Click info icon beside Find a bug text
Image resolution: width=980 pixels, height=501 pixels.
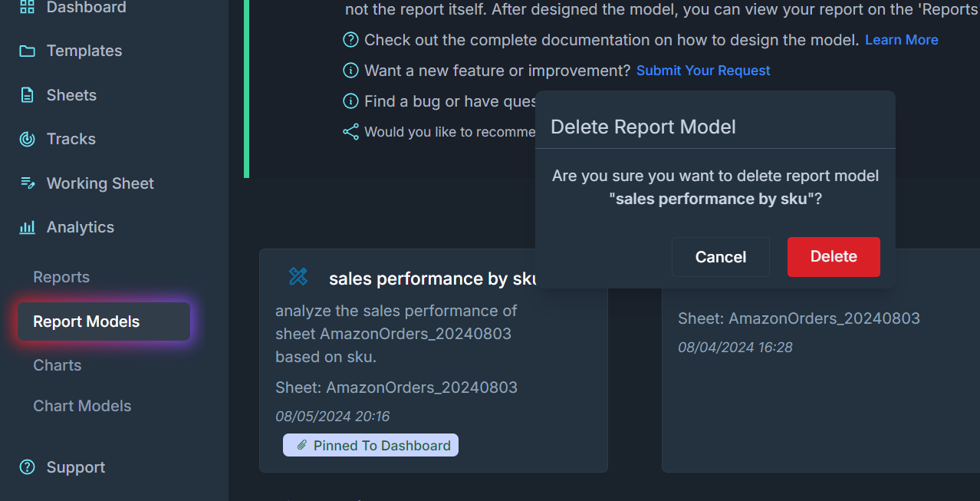(350, 101)
